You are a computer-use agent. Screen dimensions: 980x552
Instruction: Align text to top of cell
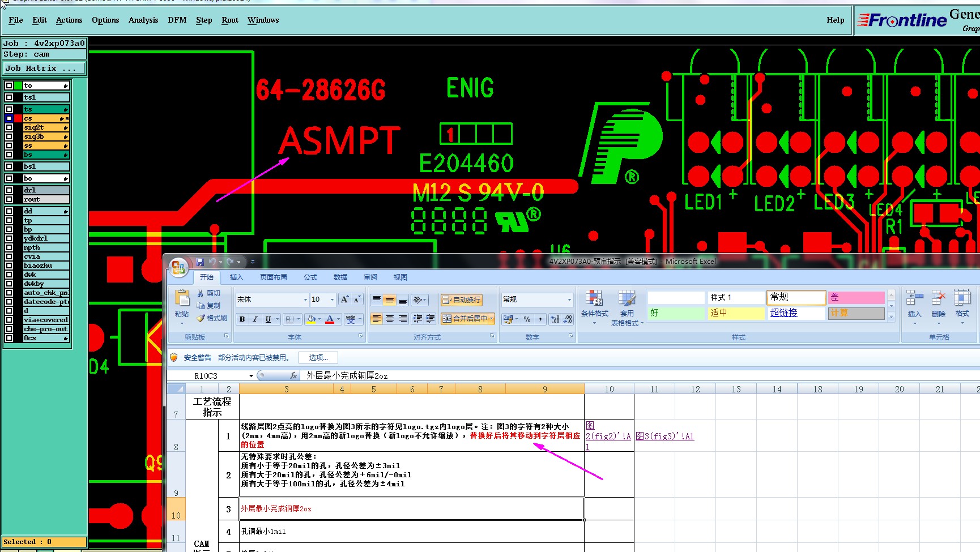(x=377, y=299)
